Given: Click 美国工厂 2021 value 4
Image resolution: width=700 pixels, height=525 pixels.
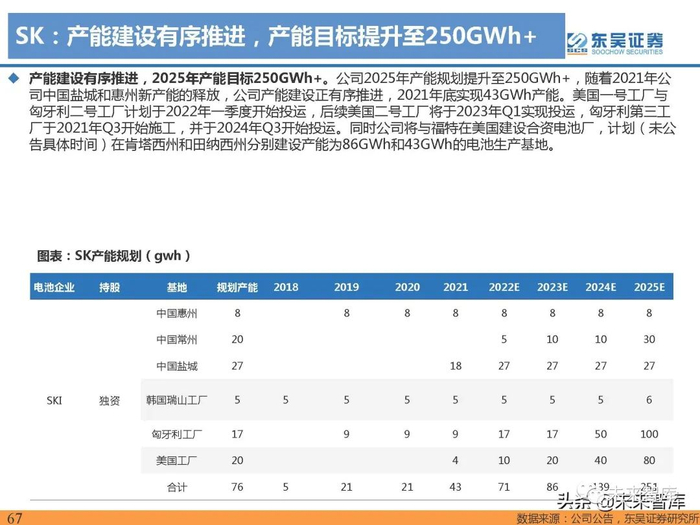Looking at the screenshot, I should click(x=455, y=460).
